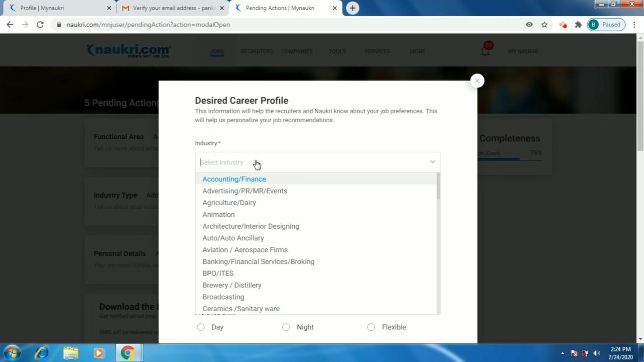Close the Gmail verify email tab
The height and width of the screenshot is (362, 644).
point(221,8)
